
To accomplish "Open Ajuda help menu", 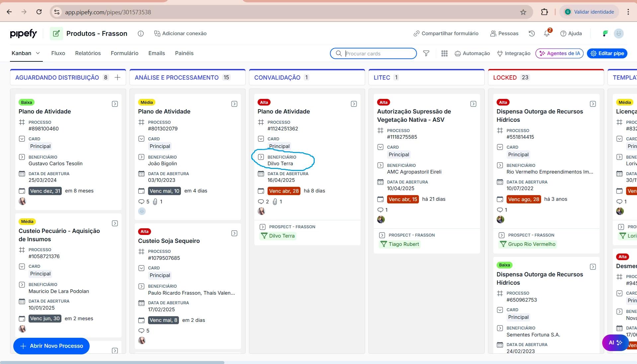I will pyautogui.click(x=571, y=34).
